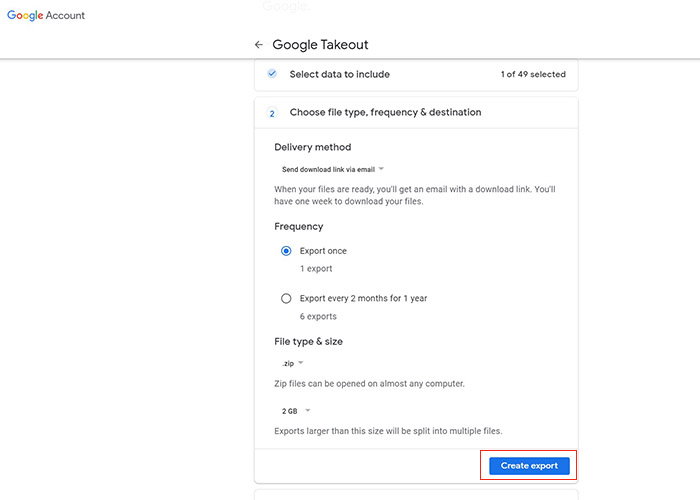Select Export every 2 months radio button
700x500 pixels.
tap(286, 298)
